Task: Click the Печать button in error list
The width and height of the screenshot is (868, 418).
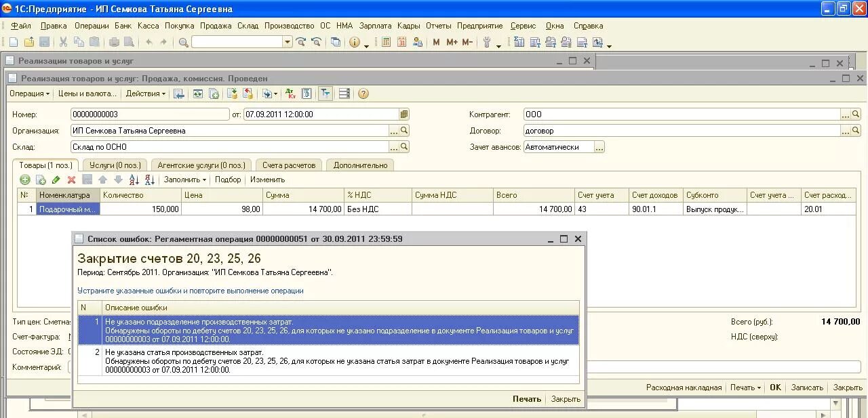Action: 527,399
